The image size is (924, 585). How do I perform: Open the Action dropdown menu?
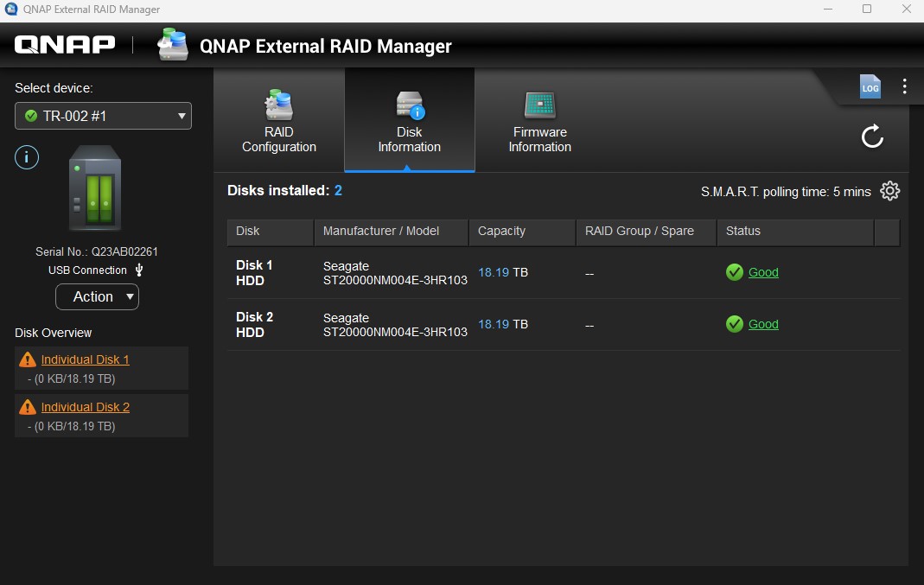97,296
